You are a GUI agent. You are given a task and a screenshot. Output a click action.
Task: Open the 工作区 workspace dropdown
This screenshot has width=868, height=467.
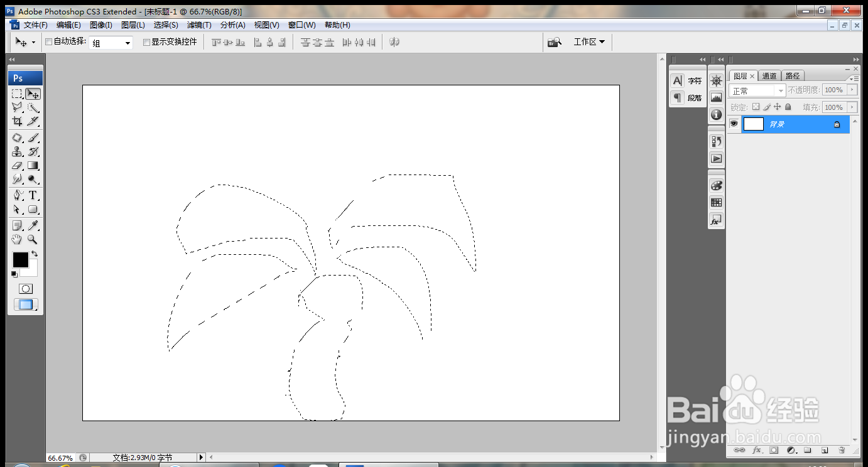click(x=589, y=42)
